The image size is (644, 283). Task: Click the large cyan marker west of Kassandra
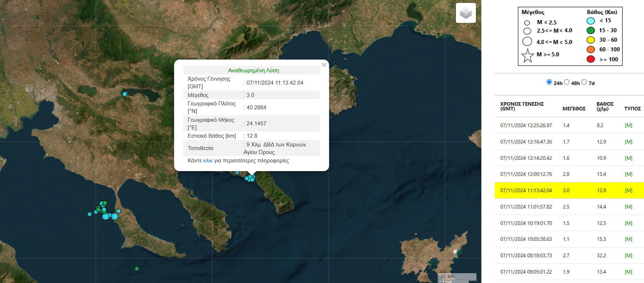(114, 217)
